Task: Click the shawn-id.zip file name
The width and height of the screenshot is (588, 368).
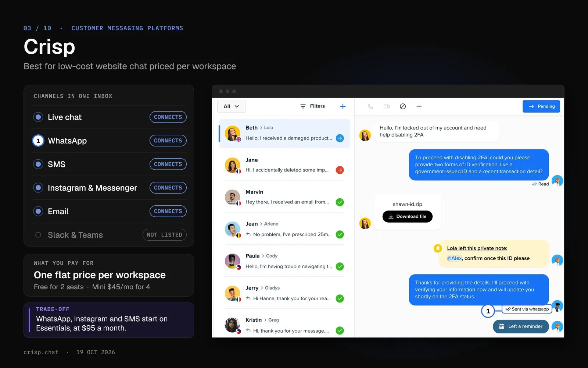Action: point(408,204)
